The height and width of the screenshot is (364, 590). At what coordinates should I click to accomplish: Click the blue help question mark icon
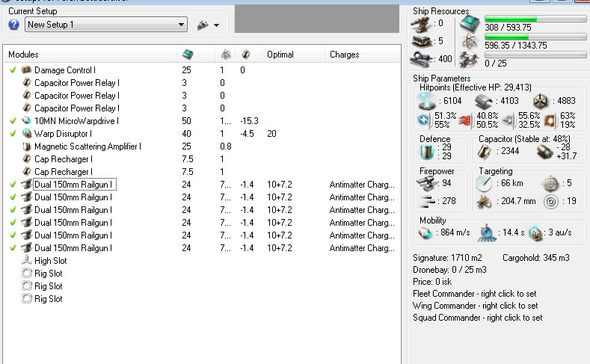[13, 25]
